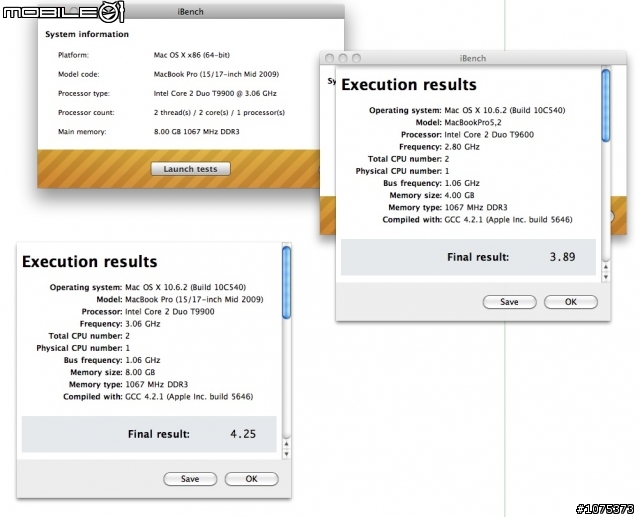This screenshot has width=640, height=517.
Task: Click '2 thread(s) / 2 core(s) / 1 processor(s)' text
Action: pos(219,113)
